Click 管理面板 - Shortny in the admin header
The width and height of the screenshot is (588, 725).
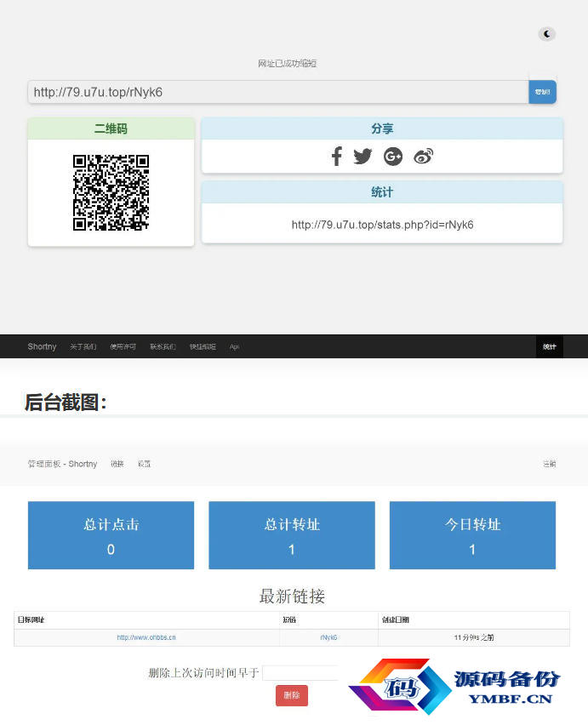62,464
